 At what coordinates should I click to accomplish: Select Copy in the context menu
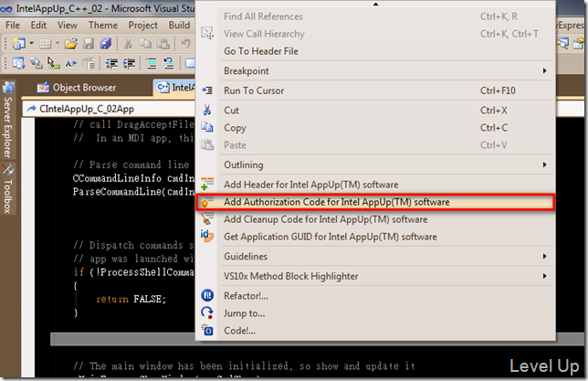pos(375,128)
